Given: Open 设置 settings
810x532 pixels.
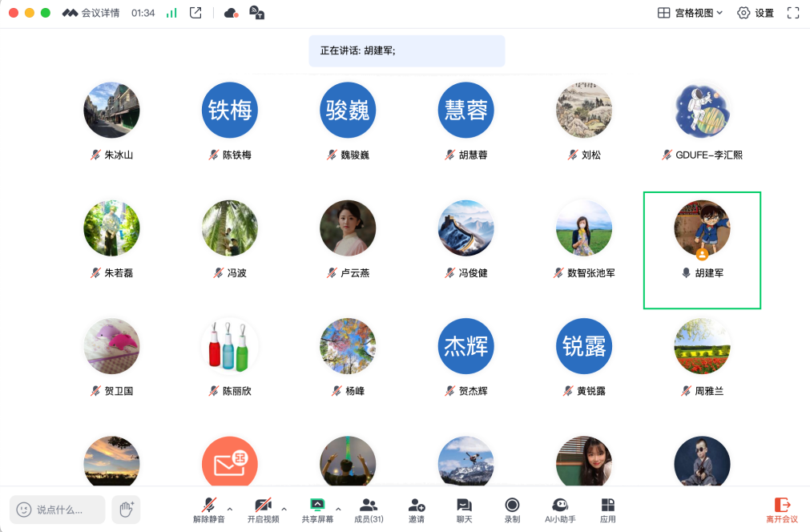Looking at the screenshot, I should point(756,13).
